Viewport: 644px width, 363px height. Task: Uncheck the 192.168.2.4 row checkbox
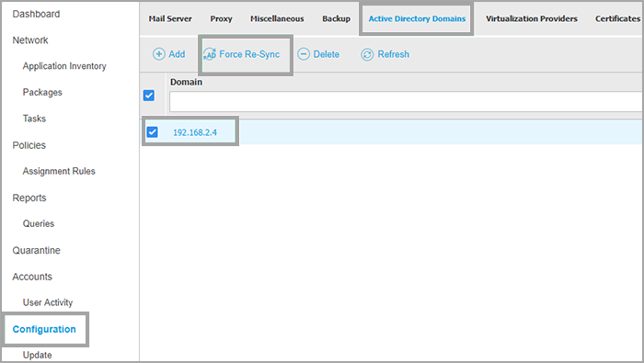[153, 132]
